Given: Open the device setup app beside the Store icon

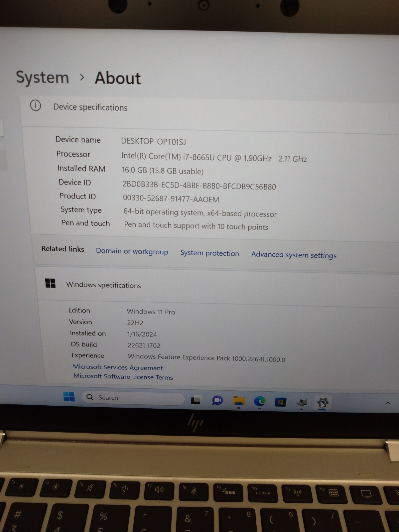Looking at the screenshot, I should click(x=302, y=403).
